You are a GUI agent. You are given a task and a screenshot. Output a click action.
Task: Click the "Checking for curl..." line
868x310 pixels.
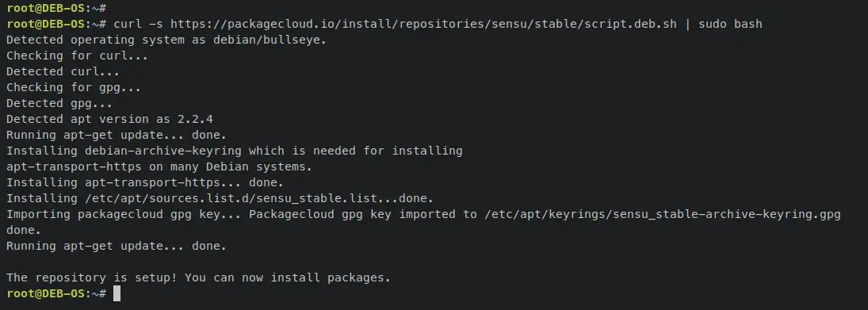coord(77,56)
